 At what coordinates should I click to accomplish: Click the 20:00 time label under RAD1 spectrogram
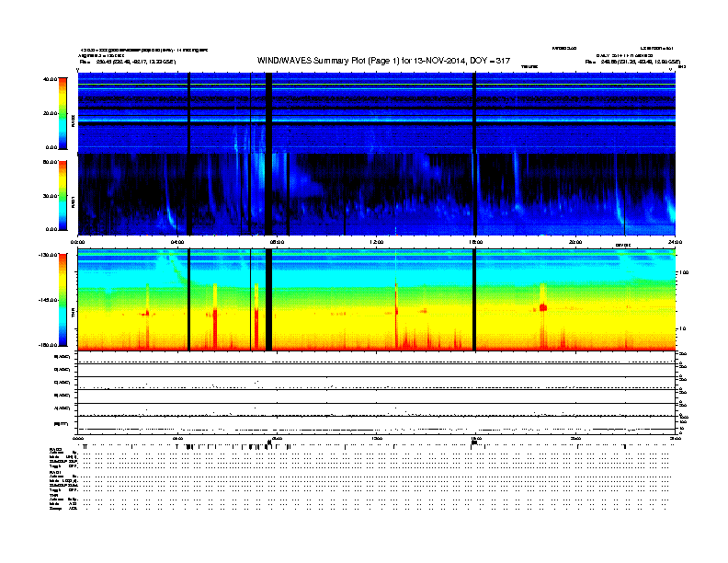click(575, 242)
